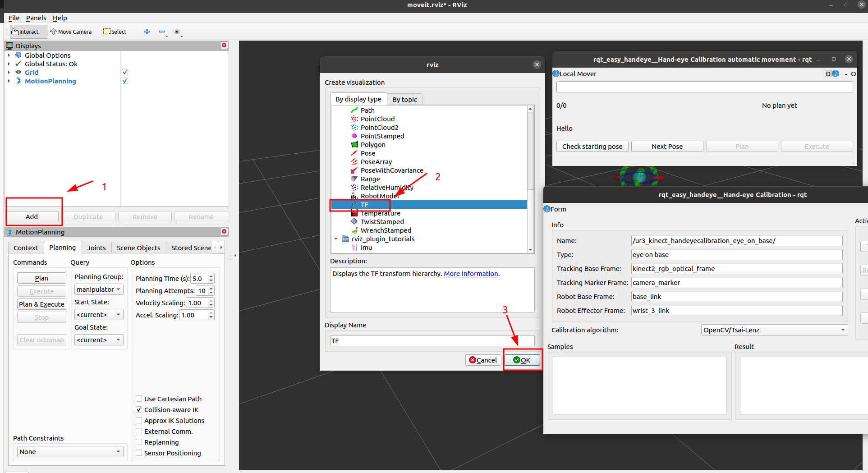Open Start State dropdown
Viewport: 868px width, 473px height.
(x=99, y=315)
